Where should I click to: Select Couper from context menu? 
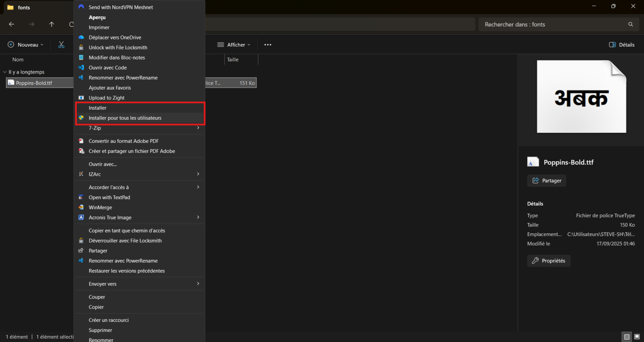(x=139, y=297)
